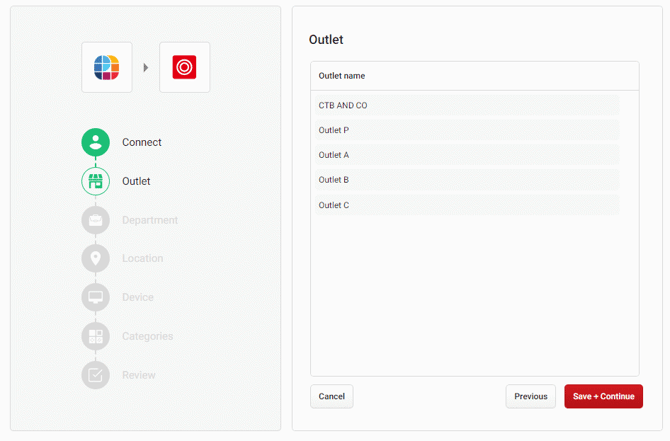Click the Review step checkmark icon
Screen dimensions: 670x441
[x=95, y=375]
